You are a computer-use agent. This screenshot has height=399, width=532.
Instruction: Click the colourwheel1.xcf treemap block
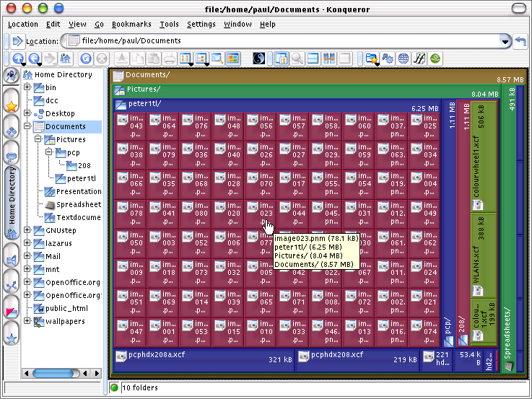(x=484, y=157)
